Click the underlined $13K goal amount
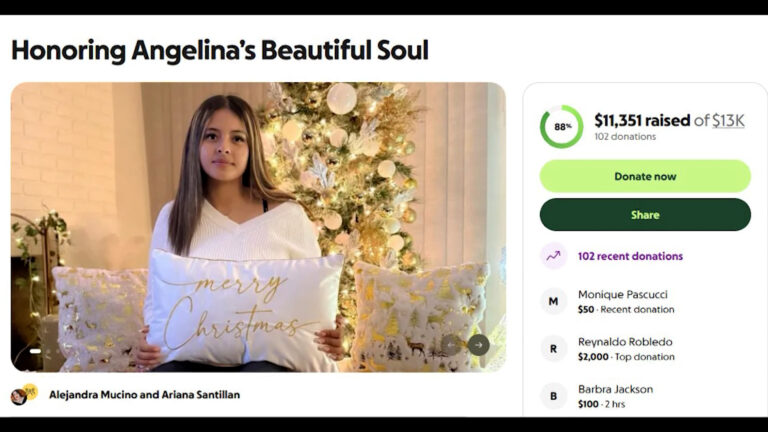The height and width of the screenshot is (432, 768). pyautogui.click(x=728, y=120)
